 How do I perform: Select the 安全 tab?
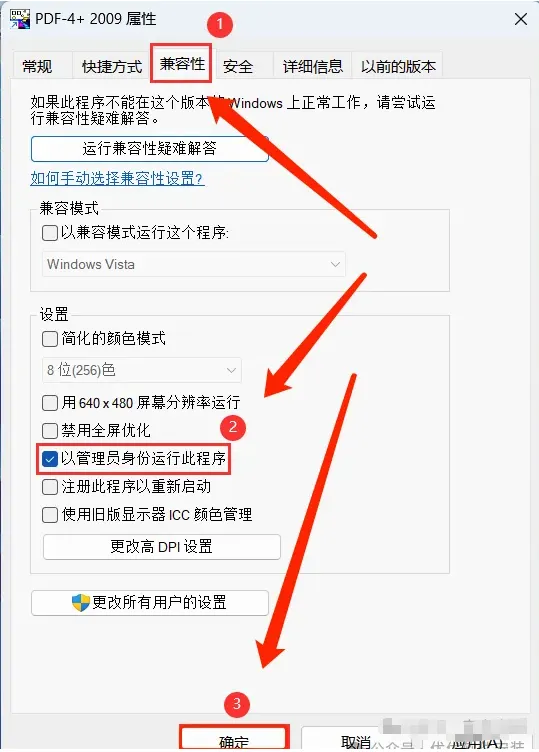point(238,66)
